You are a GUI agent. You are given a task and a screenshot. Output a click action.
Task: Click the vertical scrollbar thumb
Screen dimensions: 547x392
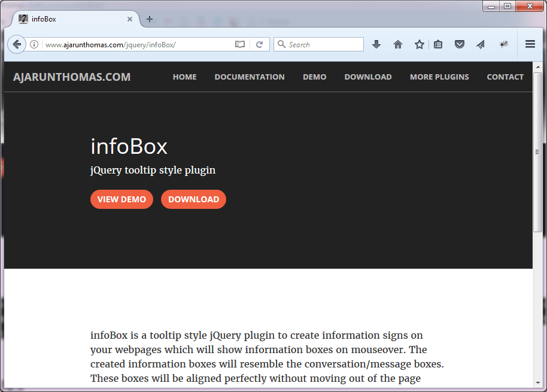[537, 152]
